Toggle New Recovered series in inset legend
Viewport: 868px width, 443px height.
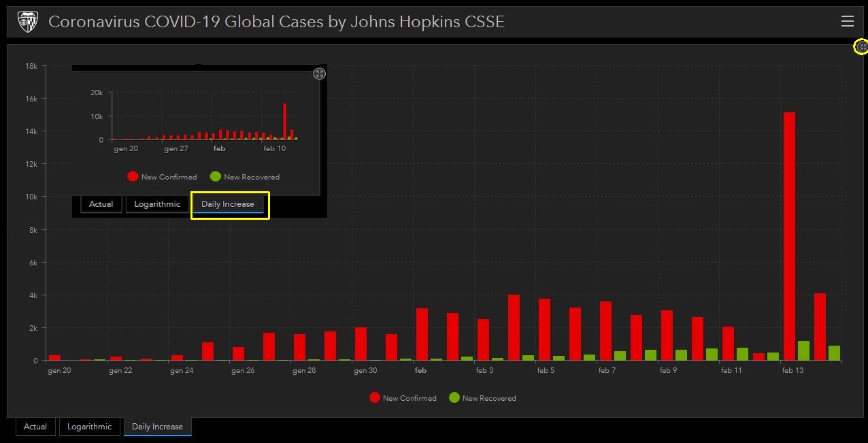tap(245, 177)
